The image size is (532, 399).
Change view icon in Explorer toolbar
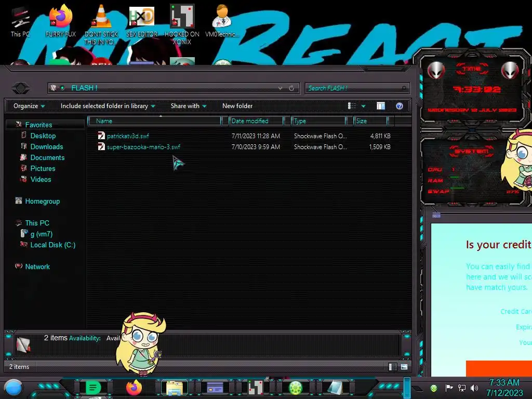pyautogui.click(x=352, y=106)
